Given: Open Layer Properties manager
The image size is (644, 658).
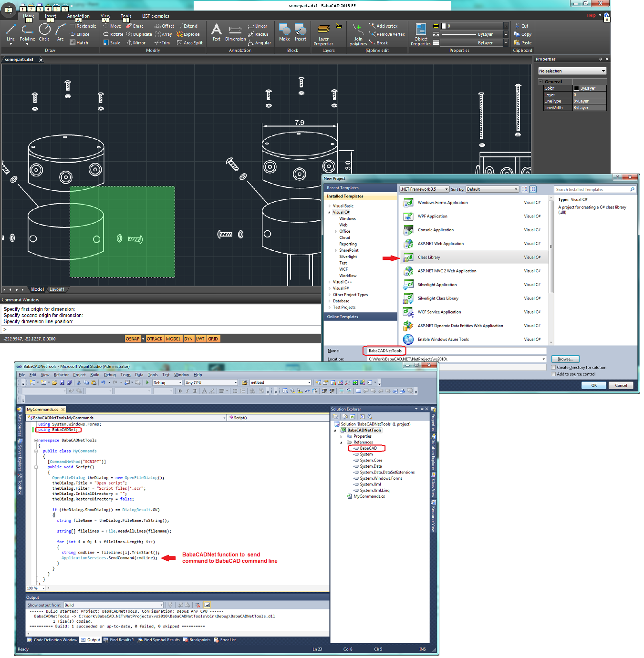Looking at the screenshot, I should [x=323, y=35].
